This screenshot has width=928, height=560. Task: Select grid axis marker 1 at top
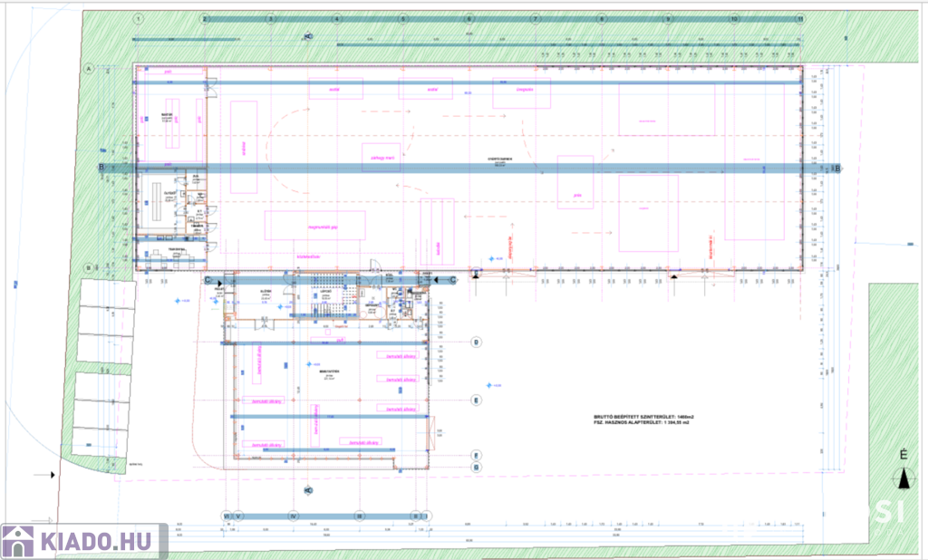(139, 18)
